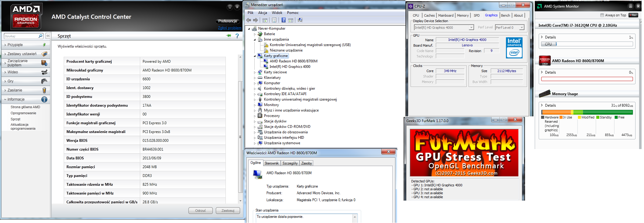Click the Rec button in AMD System Monitor
Screen dimensions: 644x223
(x=633, y=15)
